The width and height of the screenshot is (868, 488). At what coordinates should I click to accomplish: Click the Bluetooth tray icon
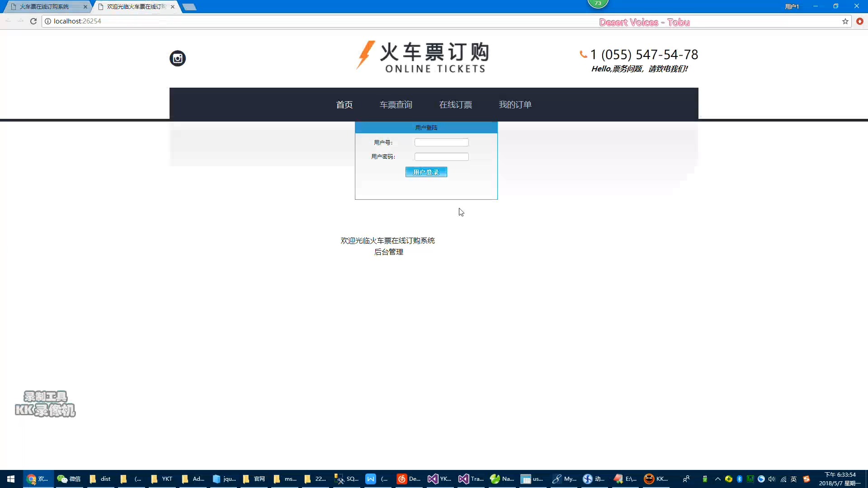740,479
